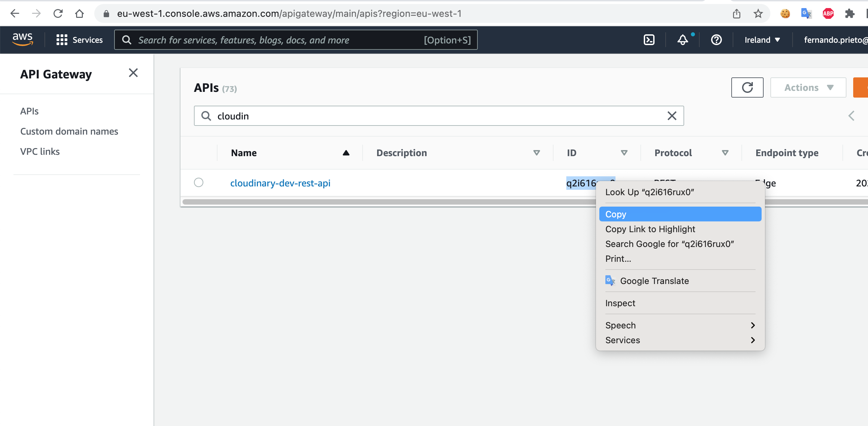
Task: Open the cloudinary-dev-rest-api link
Action: [280, 183]
